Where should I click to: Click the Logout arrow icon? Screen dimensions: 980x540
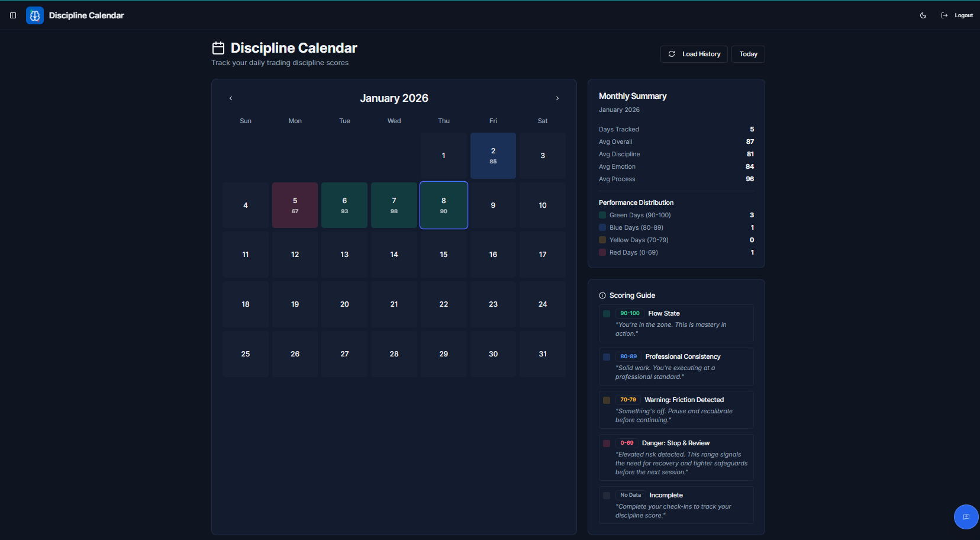944,15
